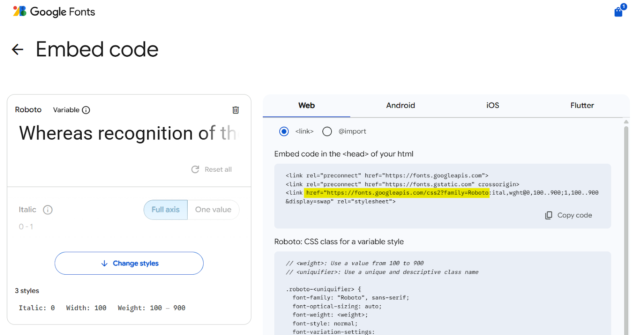Screen dimensions: 644x335
Task: Select the <link> radio button
Action: pyautogui.click(x=284, y=132)
